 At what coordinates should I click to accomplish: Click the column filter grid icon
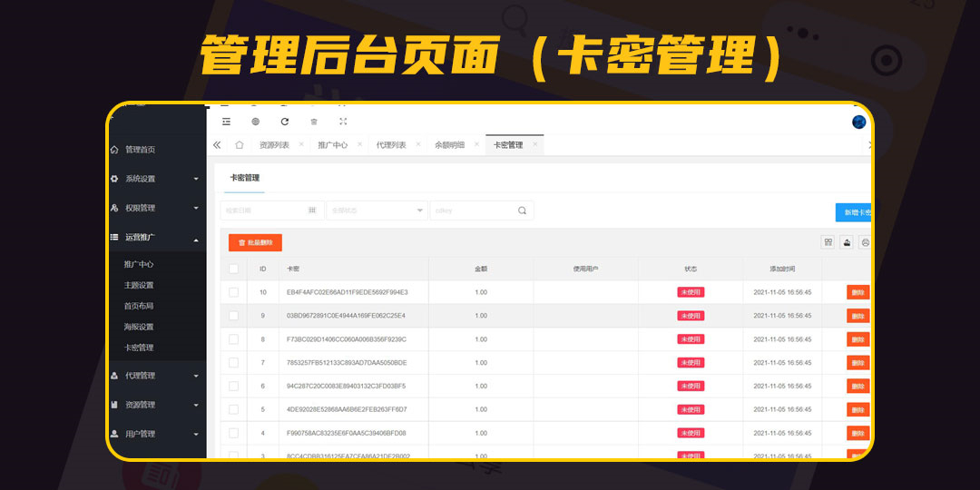tap(828, 242)
